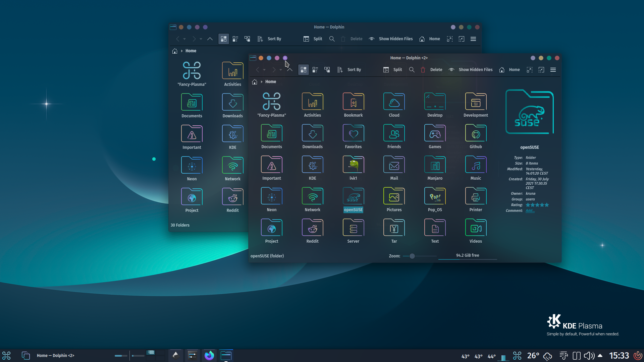Toggle Show Hidden Files in back Dolphin window
The width and height of the screenshot is (644, 362).
point(391,39)
